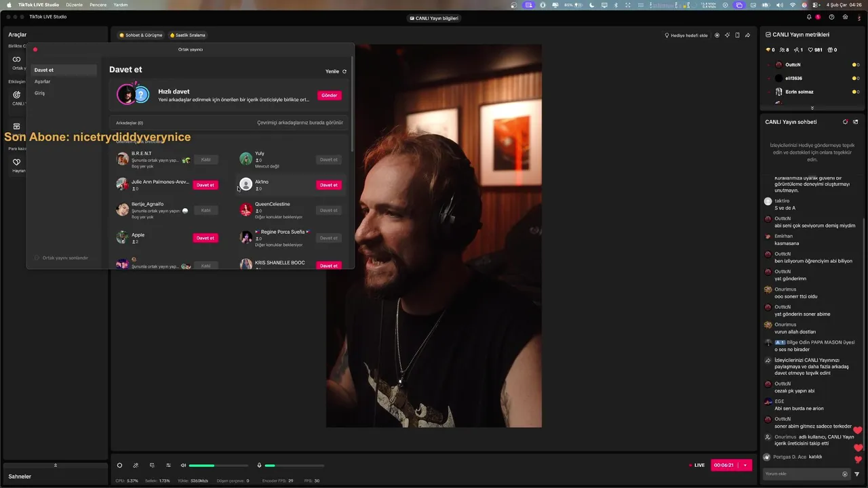This screenshot has width=868, height=488.
Task: Invite KRIS SHANELLE BOOC with Davet et
Action: (329, 265)
